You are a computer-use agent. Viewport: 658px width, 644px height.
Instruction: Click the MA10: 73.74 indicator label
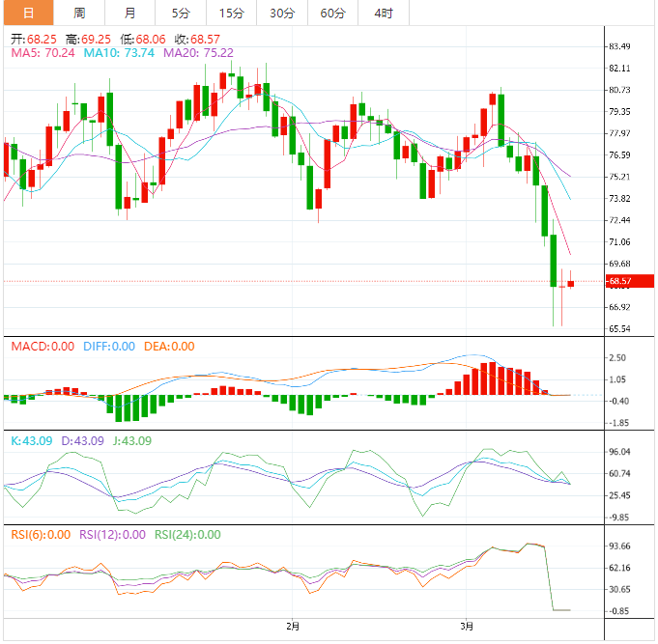[x=119, y=53]
